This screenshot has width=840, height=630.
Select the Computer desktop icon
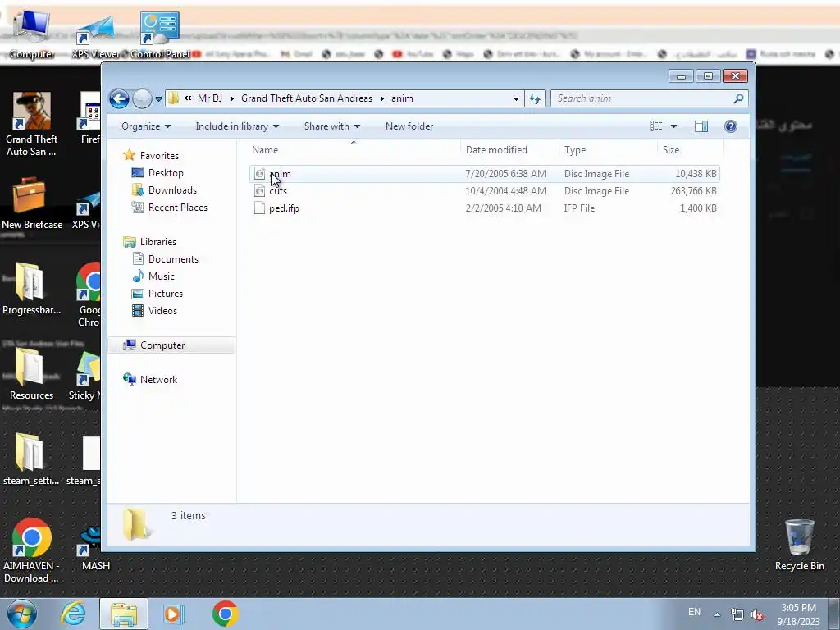[x=32, y=34]
